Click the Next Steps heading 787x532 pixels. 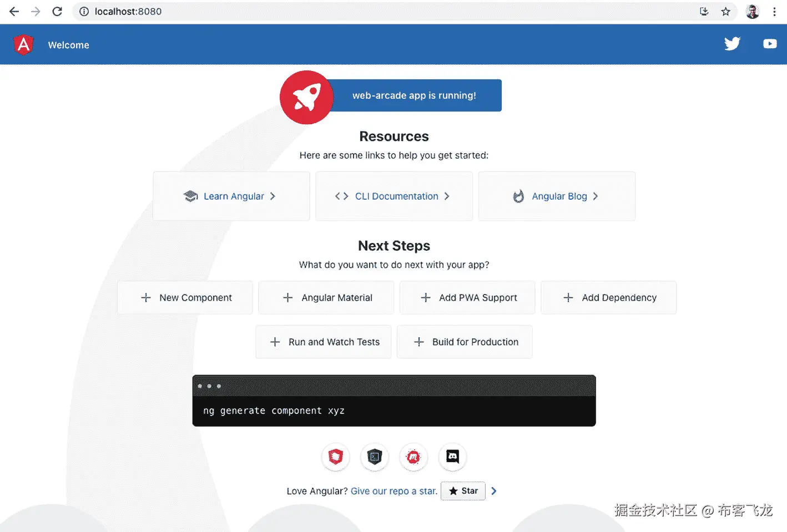click(394, 246)
